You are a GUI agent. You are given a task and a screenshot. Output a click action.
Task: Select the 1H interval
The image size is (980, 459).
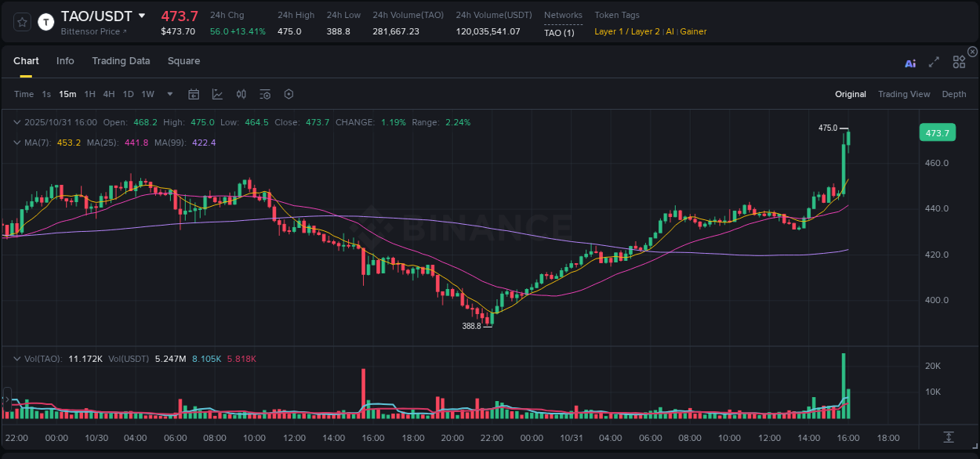point(89,94)
